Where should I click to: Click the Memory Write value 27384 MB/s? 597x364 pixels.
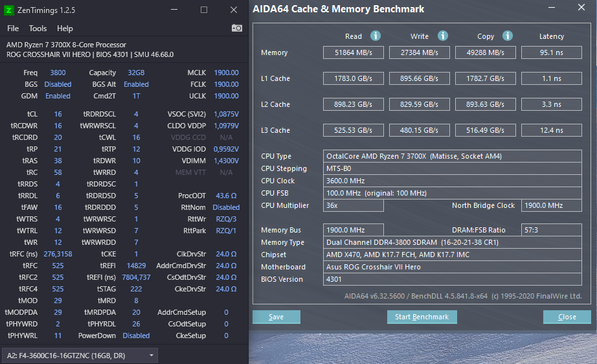click(x=419, y=52)
